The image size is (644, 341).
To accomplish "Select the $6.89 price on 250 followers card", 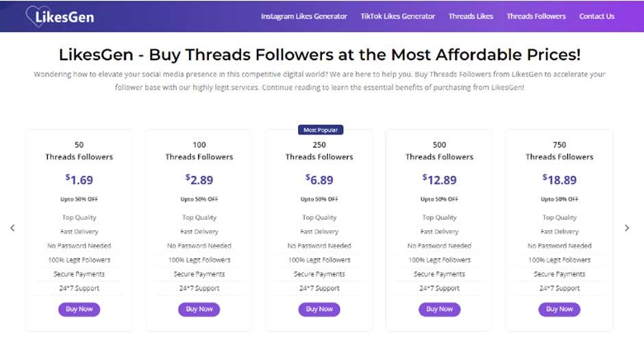I will [319, 179].
